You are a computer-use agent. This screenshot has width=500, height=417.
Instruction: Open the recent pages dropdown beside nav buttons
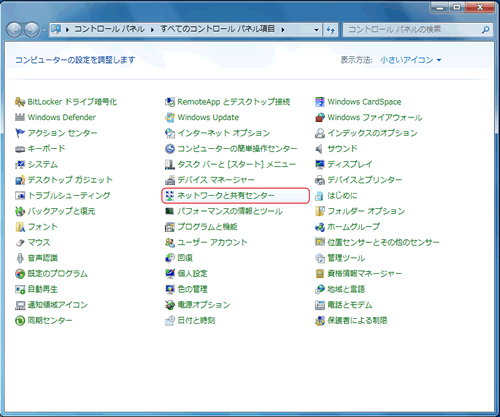(44, 30)
